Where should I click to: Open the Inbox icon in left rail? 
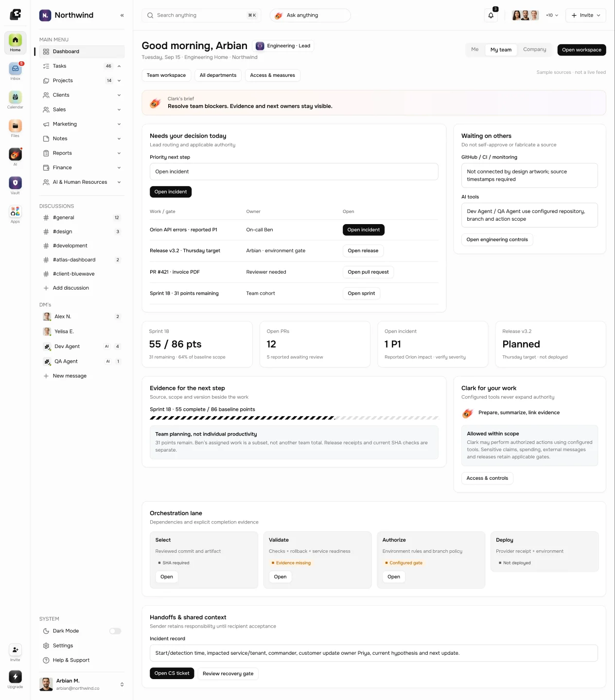click(15, 69)
